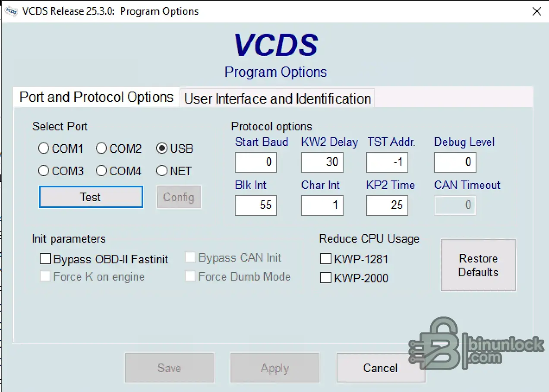Click the 'Protocol options' group label
Viewport: 549px width, 392px height.
[272, 126]
